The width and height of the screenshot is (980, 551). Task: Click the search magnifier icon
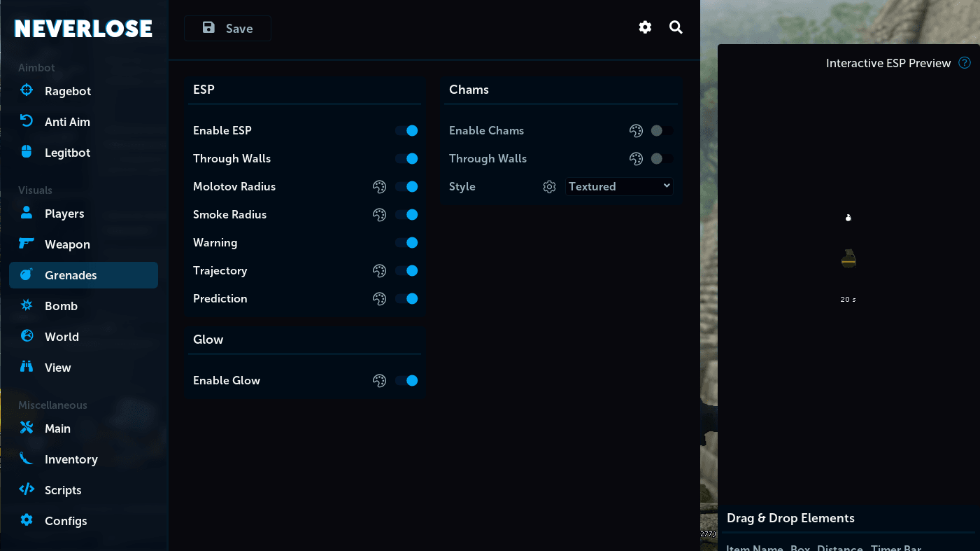(x=676, y=27)
